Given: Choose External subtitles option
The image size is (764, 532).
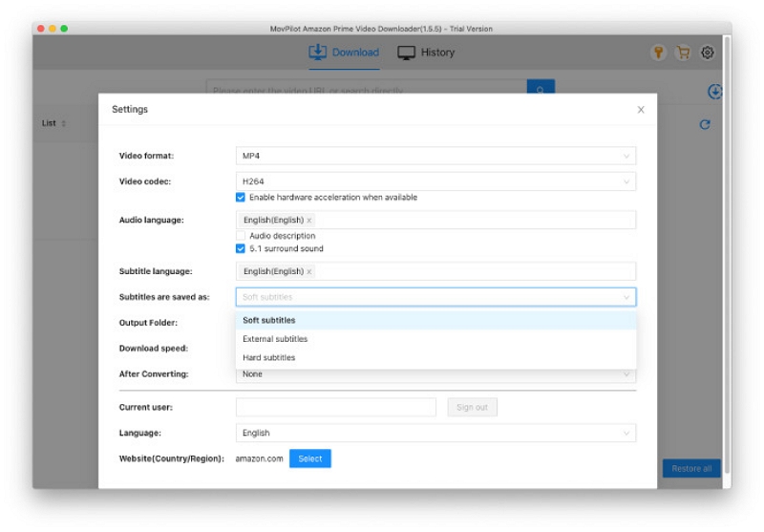Looking at the screenshot, I should tap(275, 339).
